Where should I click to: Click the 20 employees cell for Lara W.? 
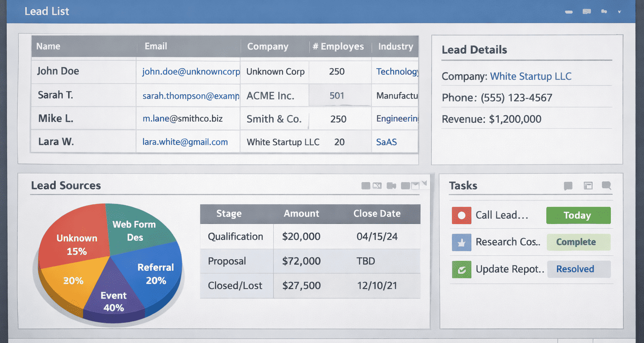point(339,142)
